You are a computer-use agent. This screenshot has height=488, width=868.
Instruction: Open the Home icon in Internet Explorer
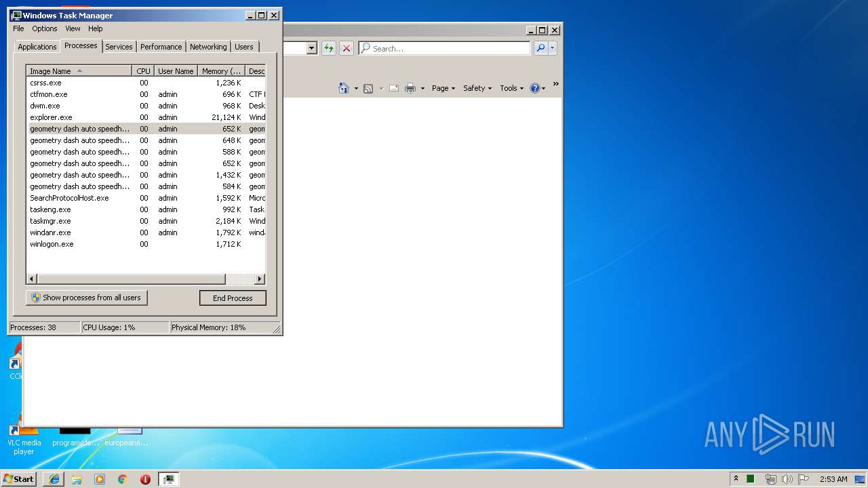pos(344,88)
